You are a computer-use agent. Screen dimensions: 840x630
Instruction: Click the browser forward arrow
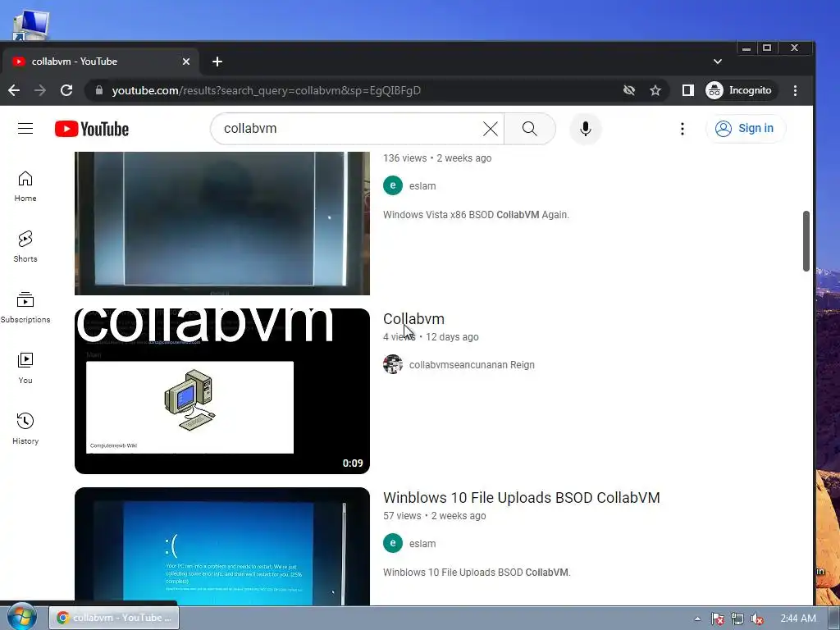coord(40,90)
